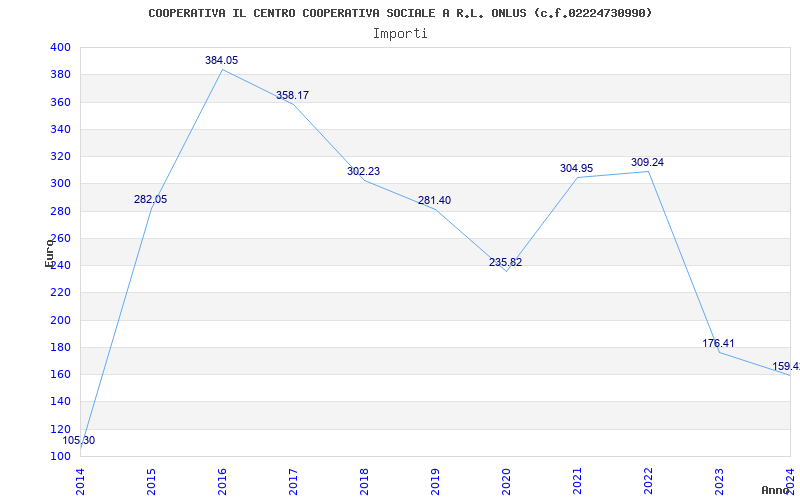Screen dimensions: 800x500
Task: Click the 360 y-axis tick label
Action: [60, 102]
